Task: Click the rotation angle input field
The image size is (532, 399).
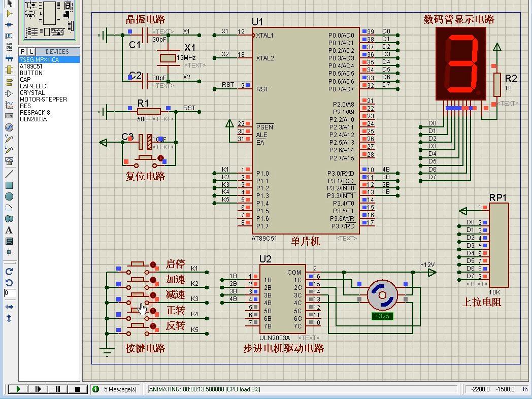Action: [x=10, y=293]
